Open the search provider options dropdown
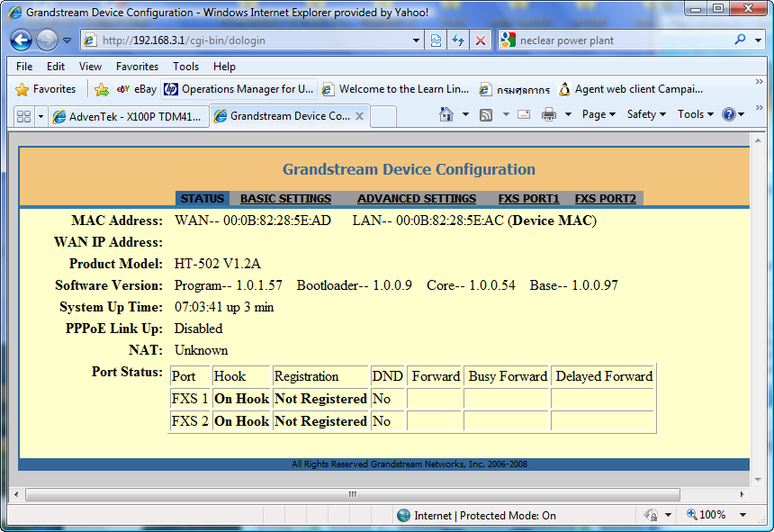 758,41
